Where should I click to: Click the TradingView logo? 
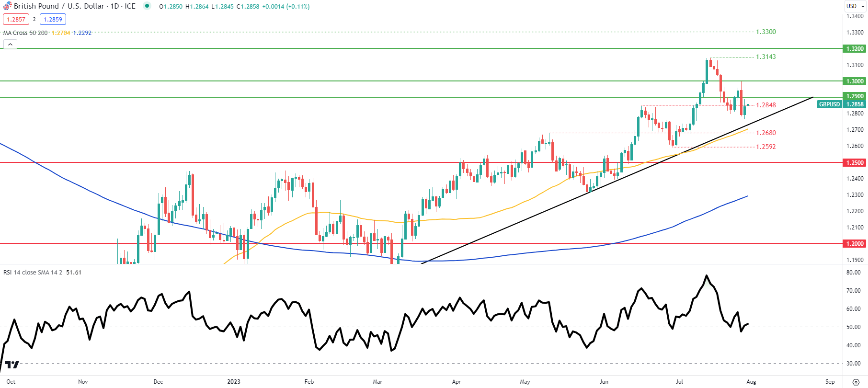(x=12, y=365)
